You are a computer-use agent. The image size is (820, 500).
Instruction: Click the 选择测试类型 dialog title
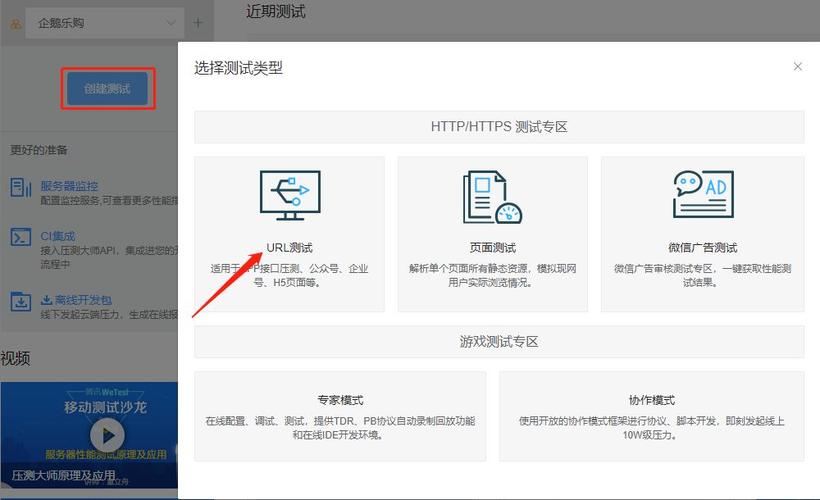(238, 68)
